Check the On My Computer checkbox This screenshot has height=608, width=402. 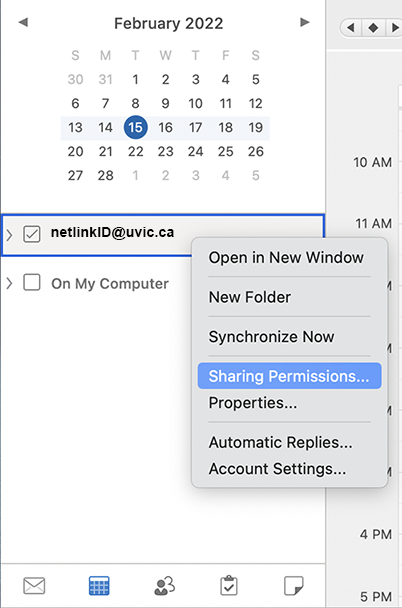32,282
